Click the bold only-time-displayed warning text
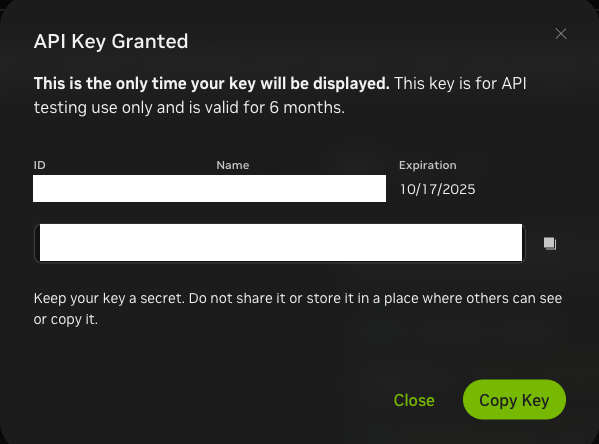Image resolution: width=599 pixels, height=444 pixels. point(212,84)
